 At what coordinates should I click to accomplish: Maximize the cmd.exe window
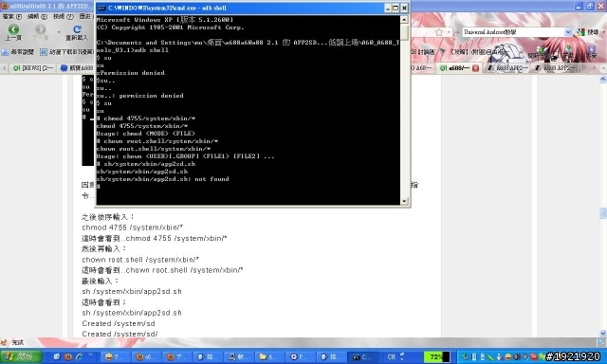pyautogui.click(x=395, y=8)
